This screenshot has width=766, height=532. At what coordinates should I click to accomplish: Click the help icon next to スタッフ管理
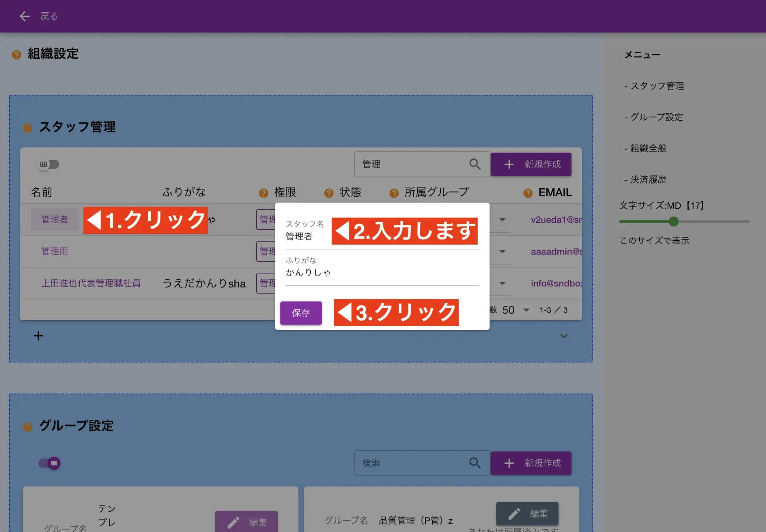pyautogui.click(x=27, y=128)
